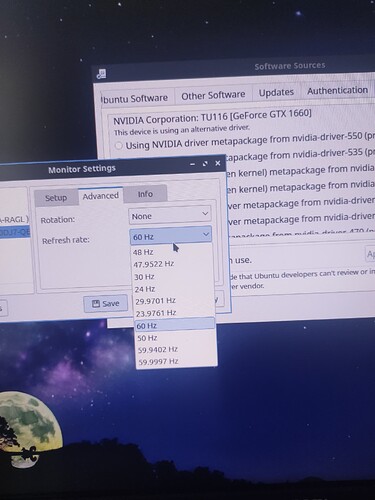Open the Rotation dropdown set to None
Viewport: 375px width, 500px height.
[170, 216]
